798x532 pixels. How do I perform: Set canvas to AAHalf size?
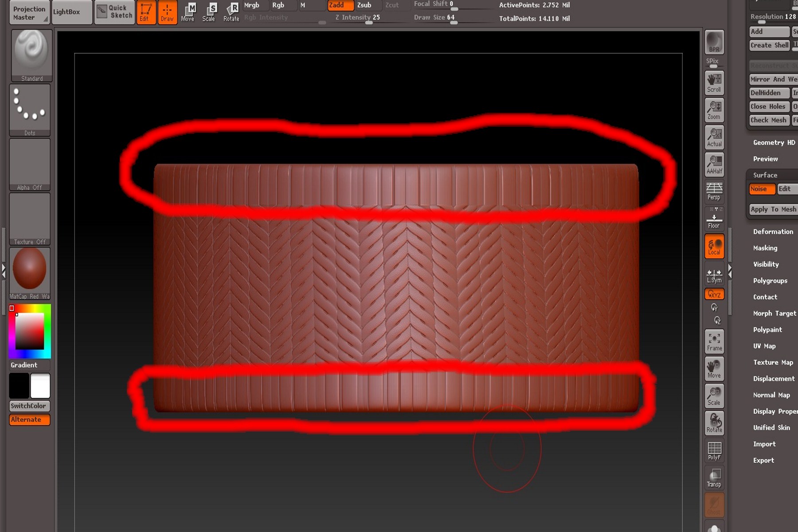[714, 164]
